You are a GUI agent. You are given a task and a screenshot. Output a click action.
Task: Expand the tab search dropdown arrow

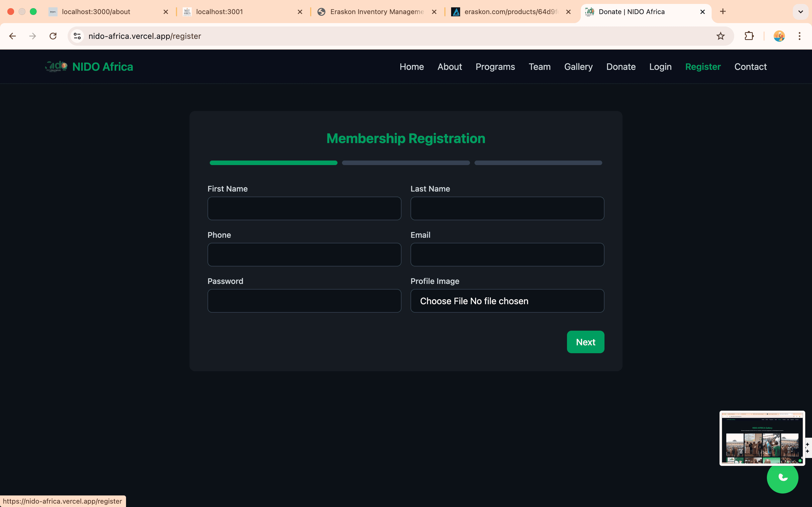(800, 12)
